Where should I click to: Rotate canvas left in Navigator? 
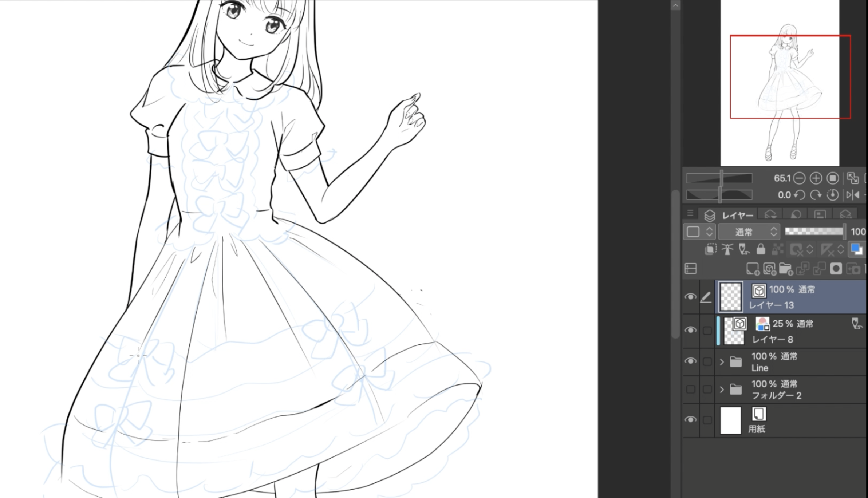pyautogui.click(x=800, y=195)
